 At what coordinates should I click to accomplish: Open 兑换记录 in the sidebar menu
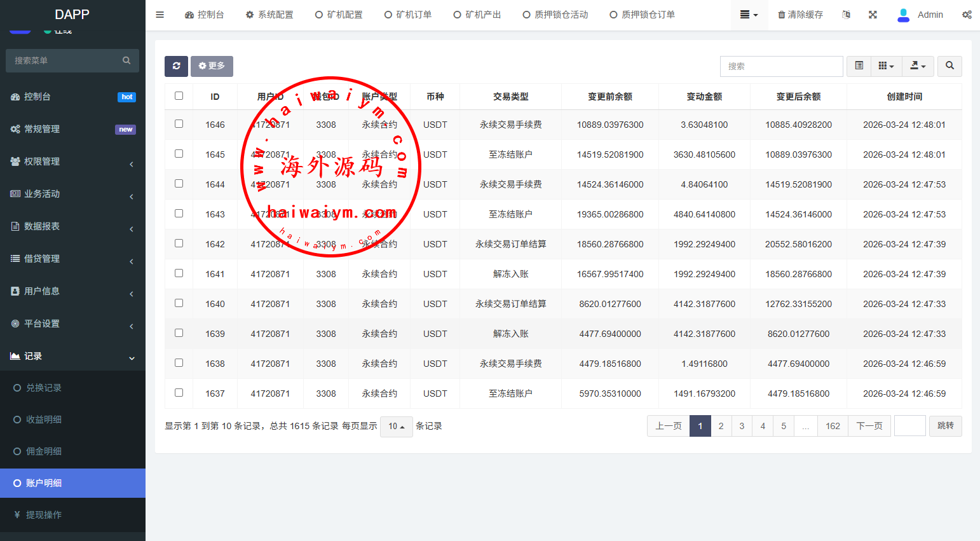44,388
